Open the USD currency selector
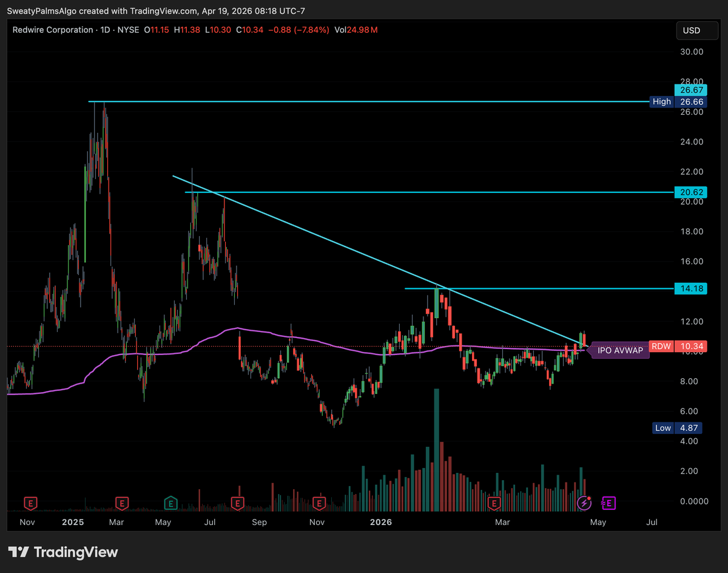 (x=692, y=30)
